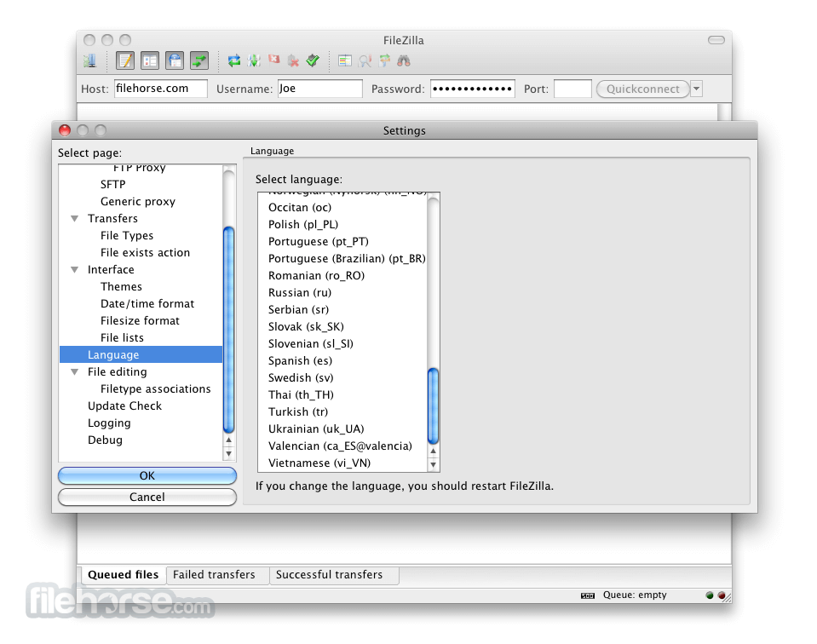
Task: Click the toolbar pill button in FileZilla title bar
Action: (716, 40)
